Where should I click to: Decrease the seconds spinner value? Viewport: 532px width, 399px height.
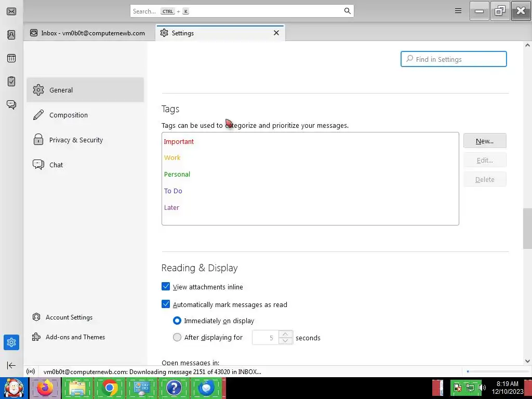pos(285,341)
